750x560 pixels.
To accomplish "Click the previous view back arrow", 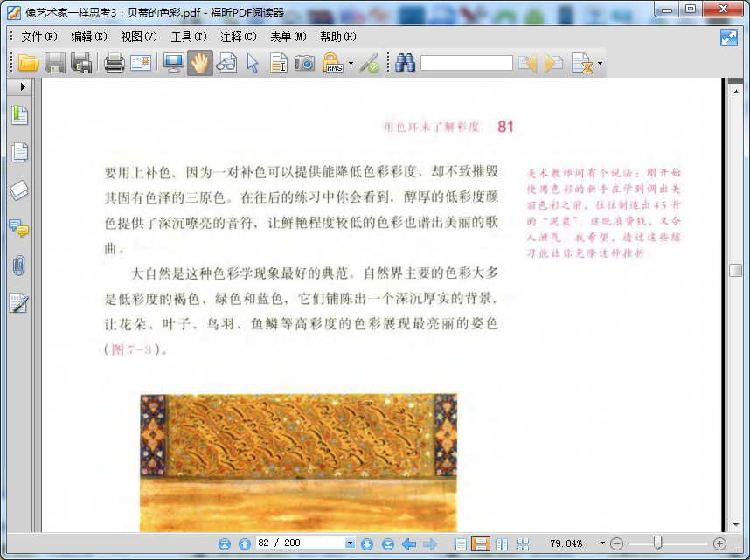I will [409, 543].
